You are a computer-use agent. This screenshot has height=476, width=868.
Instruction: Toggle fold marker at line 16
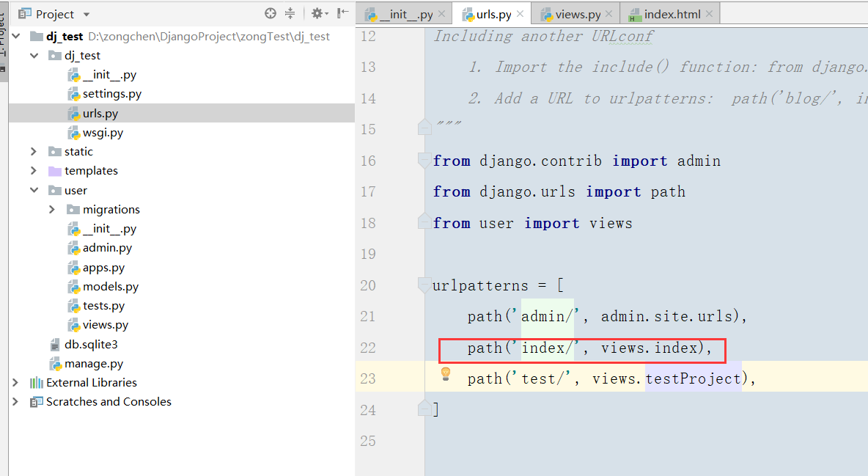click(424, 161)
